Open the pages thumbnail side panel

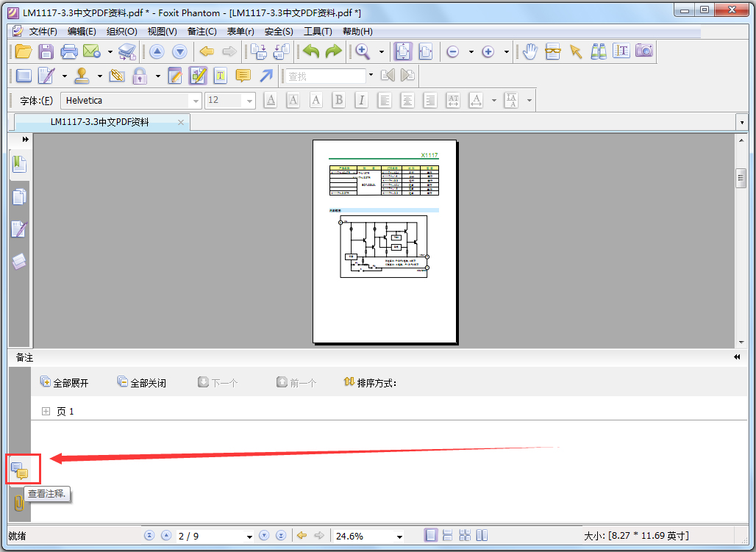click(x=19, y=197)
